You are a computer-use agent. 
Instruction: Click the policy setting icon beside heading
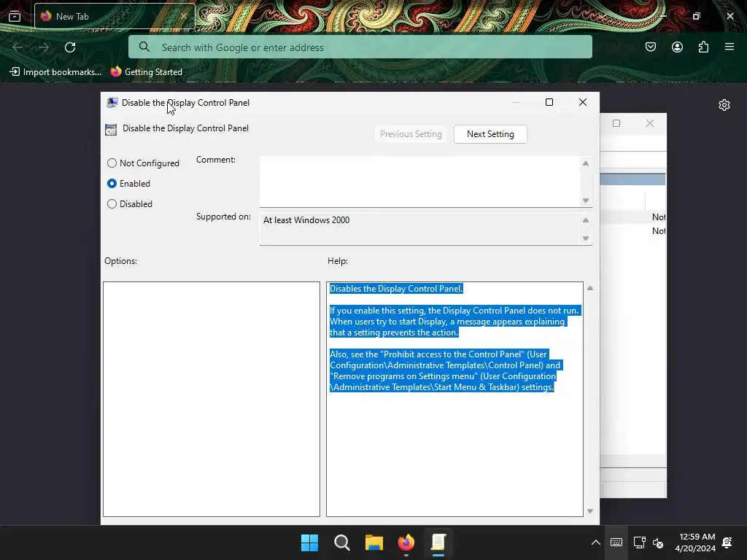point(111,130)
